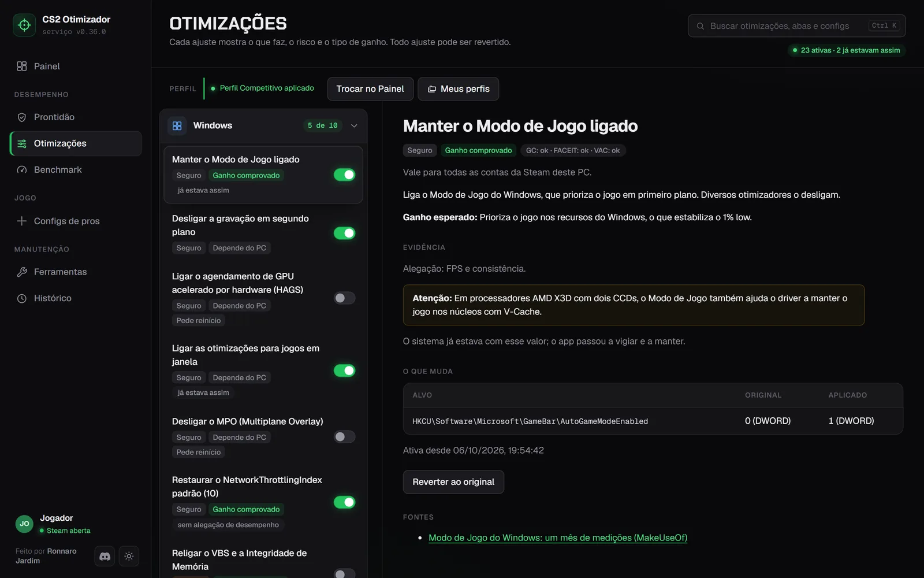Select Ligar o agendamento de GPU item

pyautogui.click(x=263, y=298)
